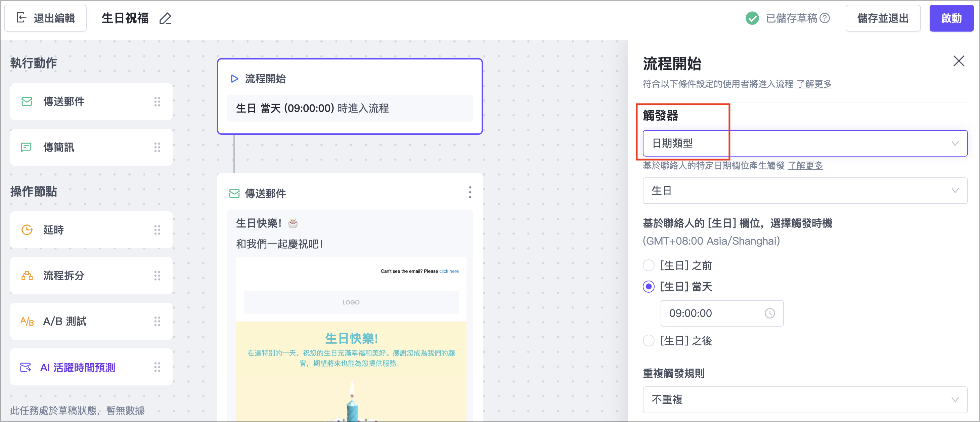Select the [生日] 當天 radio option
980x422 pixels.
coord(649,287)
